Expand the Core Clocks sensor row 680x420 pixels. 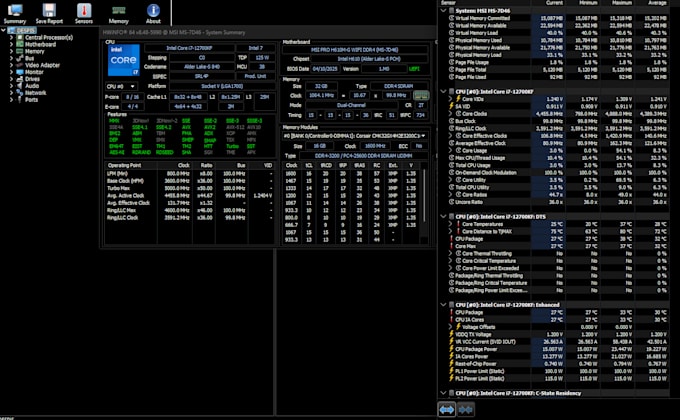450,114
